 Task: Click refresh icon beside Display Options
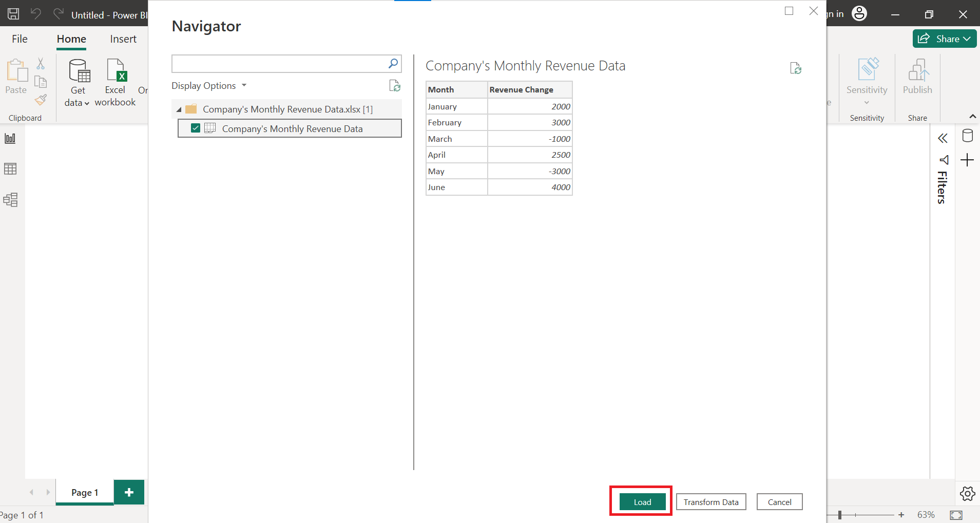coord(394,86)
